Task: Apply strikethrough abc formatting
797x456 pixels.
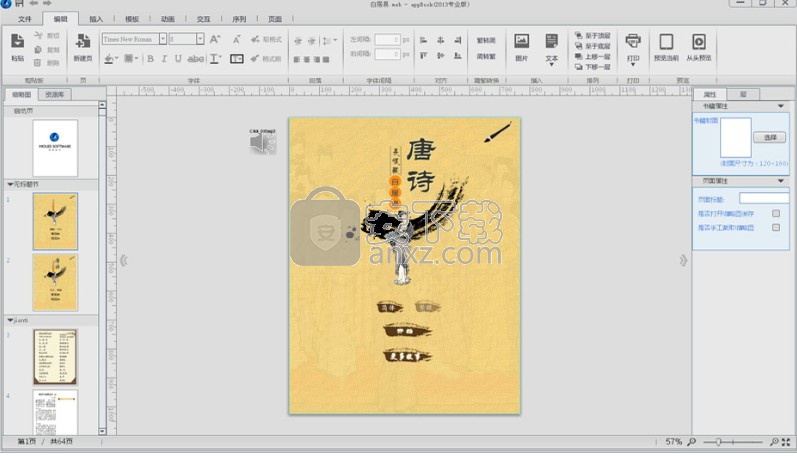Action: (x=196, y=59)
